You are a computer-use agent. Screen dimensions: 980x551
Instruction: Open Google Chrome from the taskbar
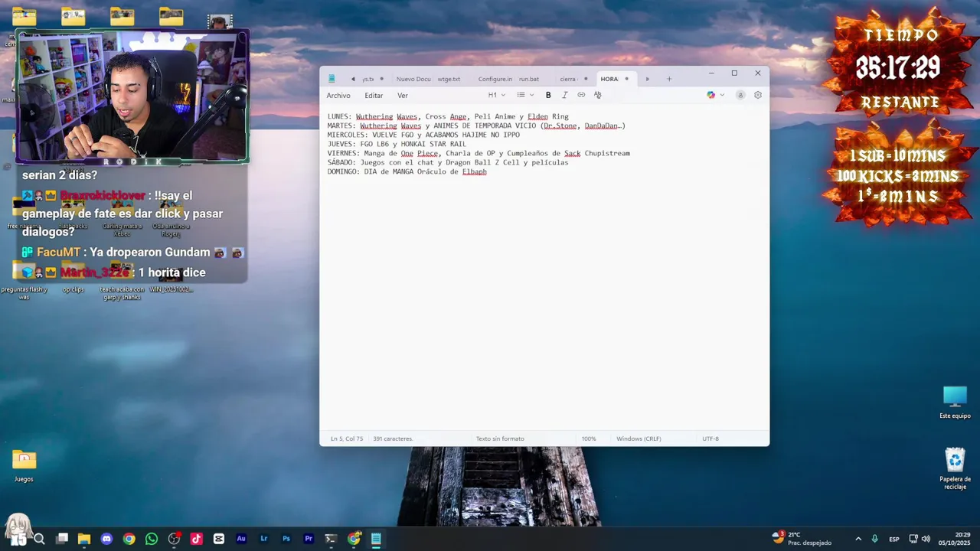[x=129, y=539]
